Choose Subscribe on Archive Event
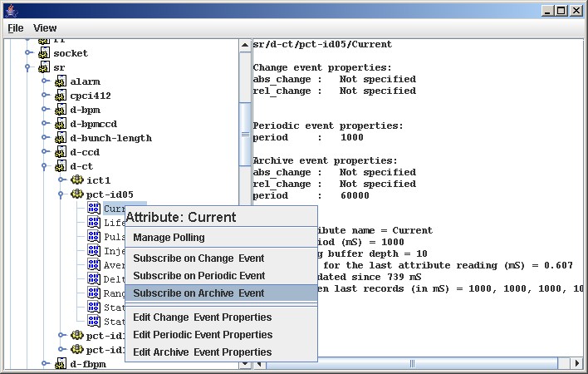 [x=198, y=293]
